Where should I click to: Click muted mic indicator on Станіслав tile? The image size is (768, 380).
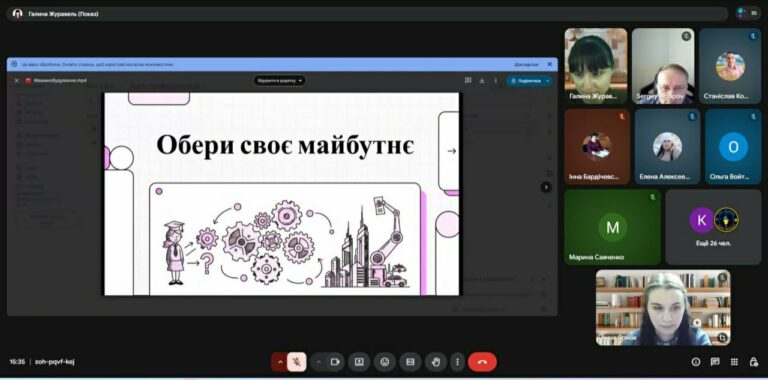pyautogui.click(x=753, y=36)
